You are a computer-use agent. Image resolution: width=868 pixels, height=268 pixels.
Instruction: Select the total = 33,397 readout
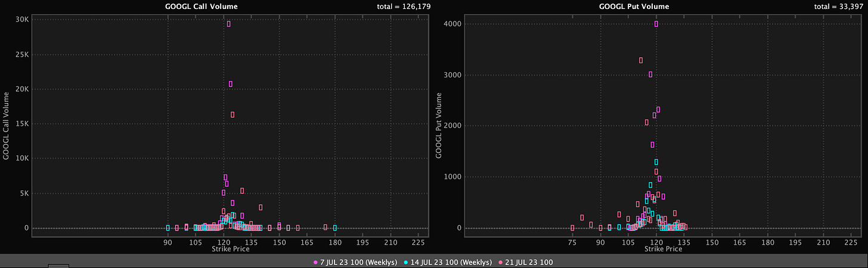838,7
